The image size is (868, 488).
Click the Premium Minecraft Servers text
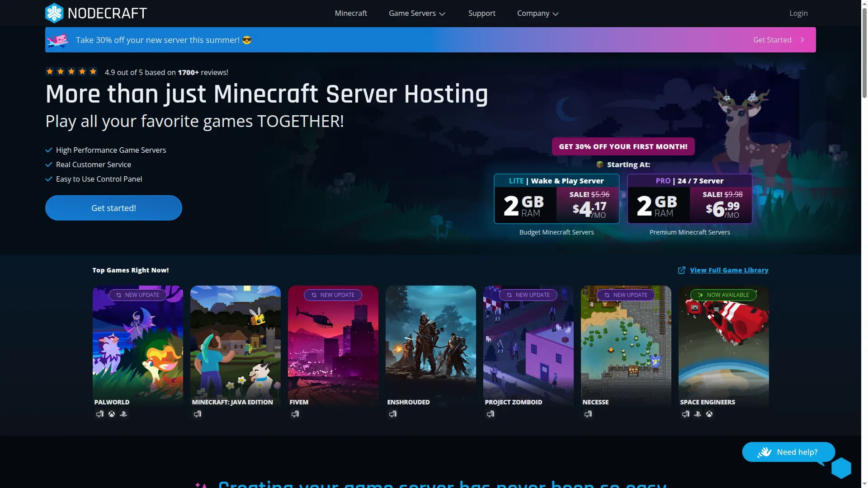point(689,232)
